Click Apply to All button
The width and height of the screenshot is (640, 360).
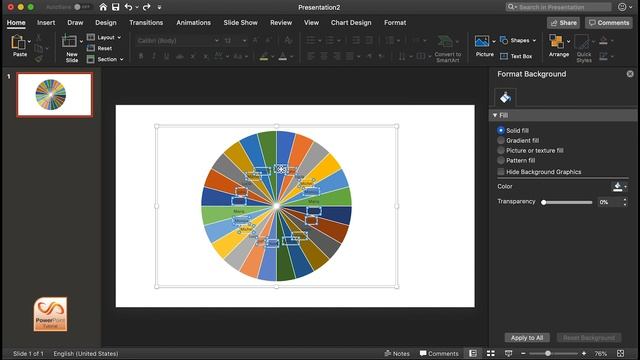527,338
